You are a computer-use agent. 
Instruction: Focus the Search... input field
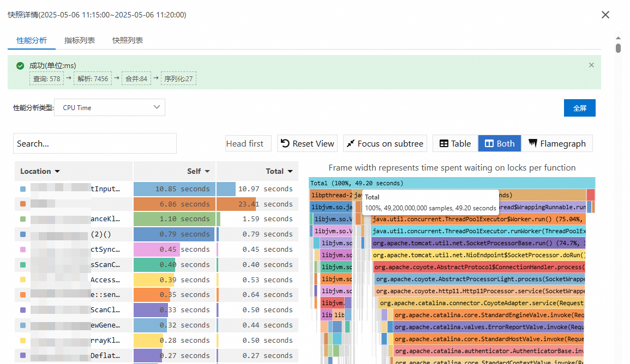point(95,144)
